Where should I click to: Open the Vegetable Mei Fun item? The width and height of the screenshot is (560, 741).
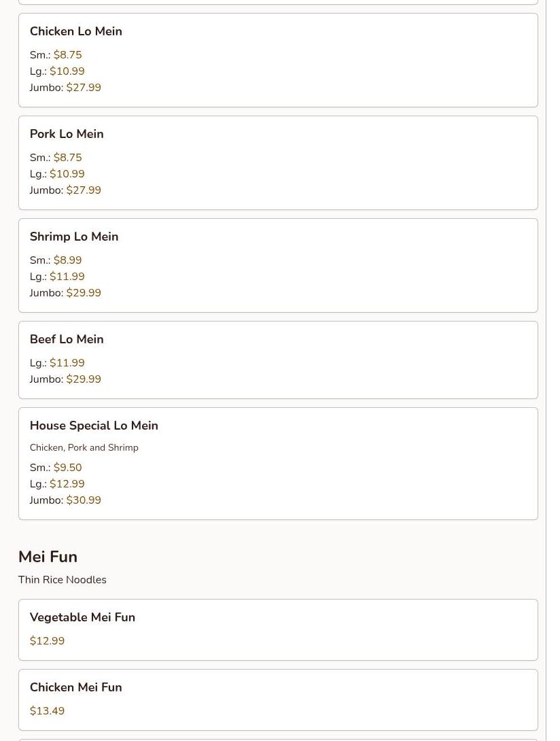[82, 617]
